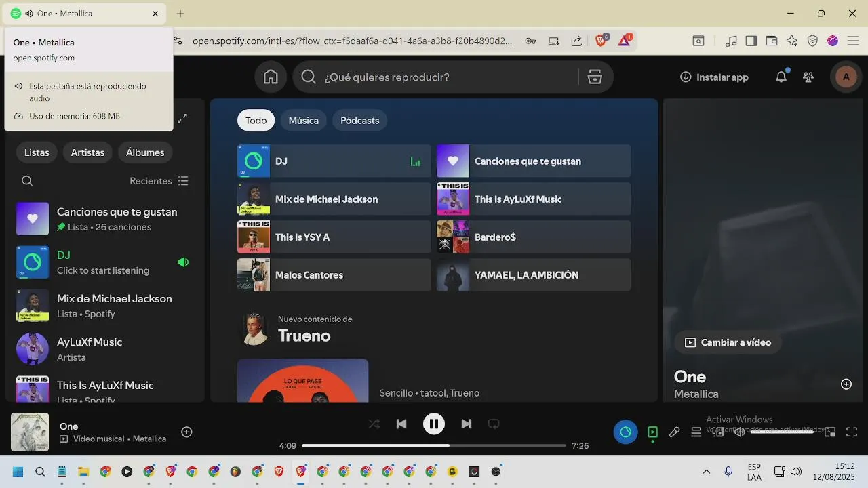Click Brave Shields lion icon

(x=601, y=41)
